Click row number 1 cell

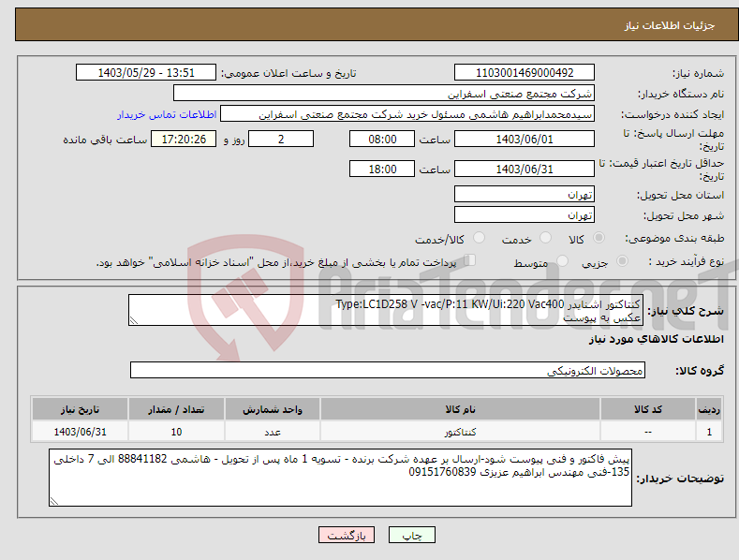pos(709,432)
